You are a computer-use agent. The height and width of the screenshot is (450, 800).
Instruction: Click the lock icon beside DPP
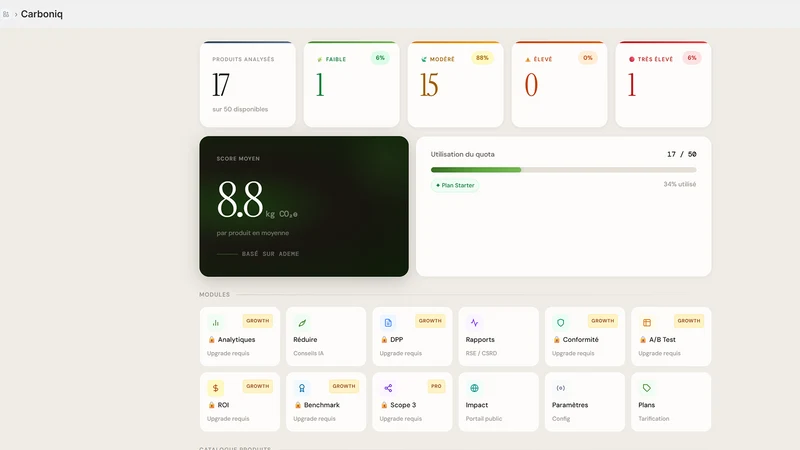click(x=384, y=339)
